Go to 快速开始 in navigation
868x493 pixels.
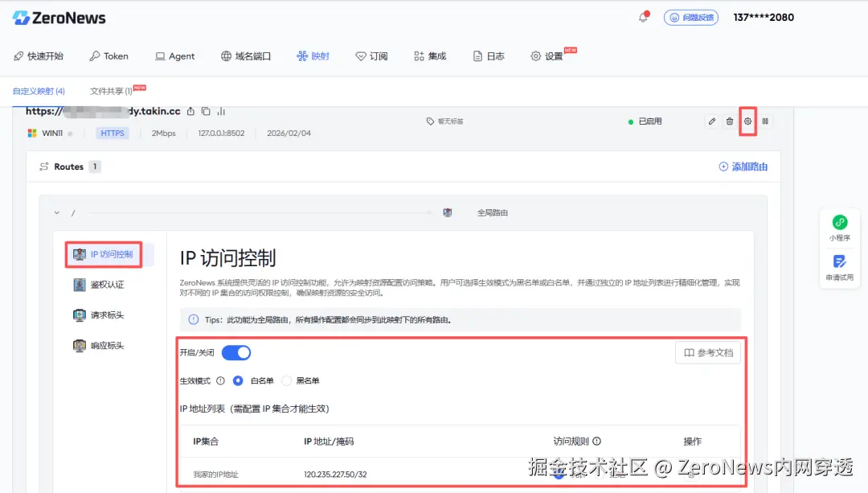(39, 56)
